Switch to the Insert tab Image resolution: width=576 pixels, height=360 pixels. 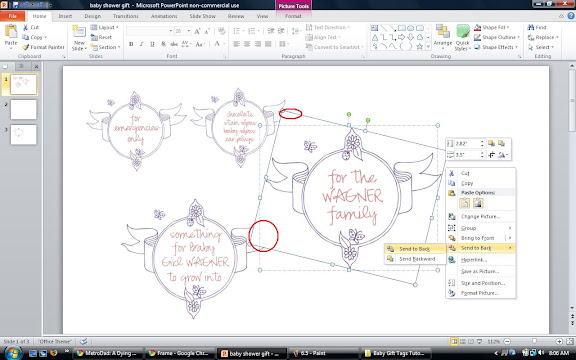tap(65, 16)
